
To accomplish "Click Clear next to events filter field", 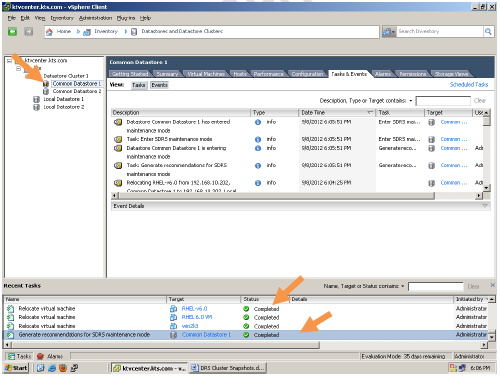I will (x=480, y=101).
